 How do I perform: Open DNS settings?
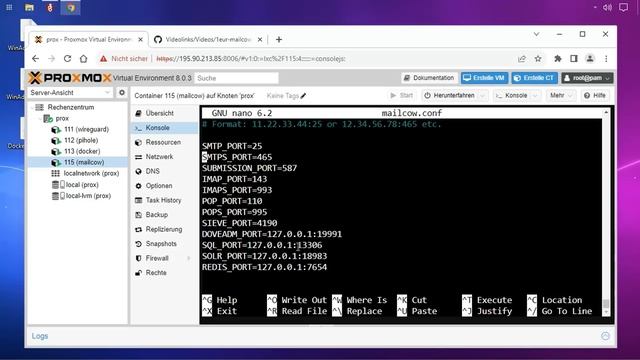pyautogui.click(x=153, y=171)
